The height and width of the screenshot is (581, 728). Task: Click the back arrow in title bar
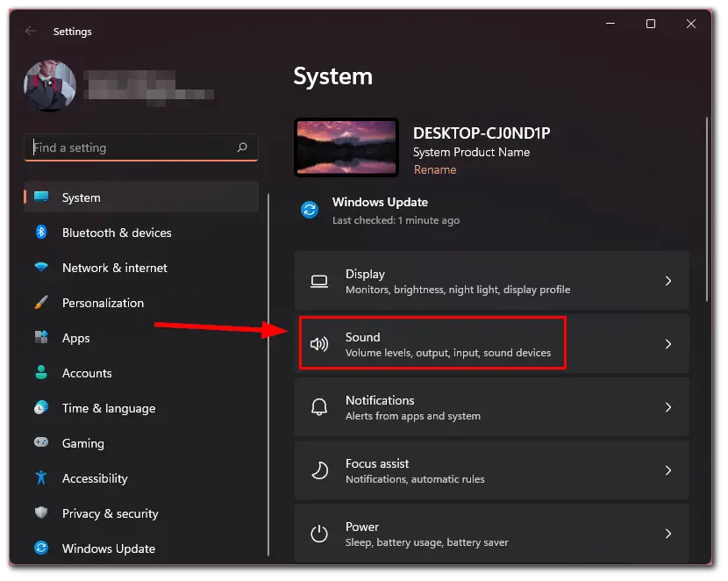[x=31, y=31]
